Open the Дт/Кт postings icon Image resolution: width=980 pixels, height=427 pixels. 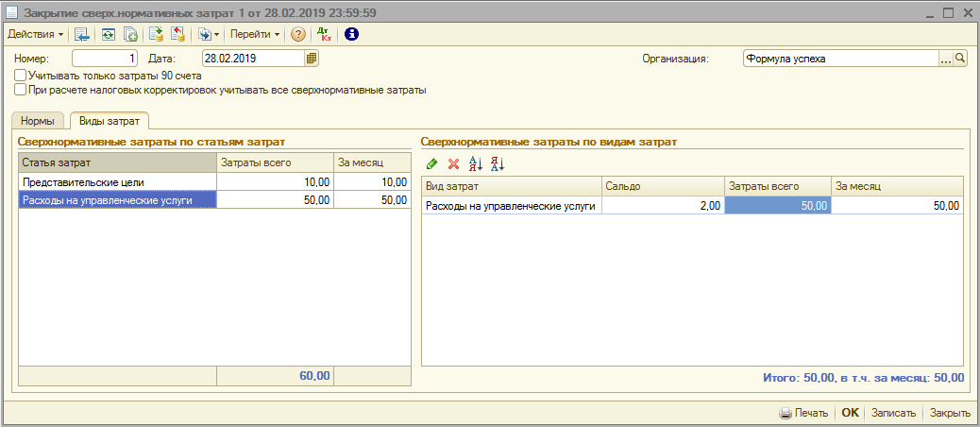[324, 34]
